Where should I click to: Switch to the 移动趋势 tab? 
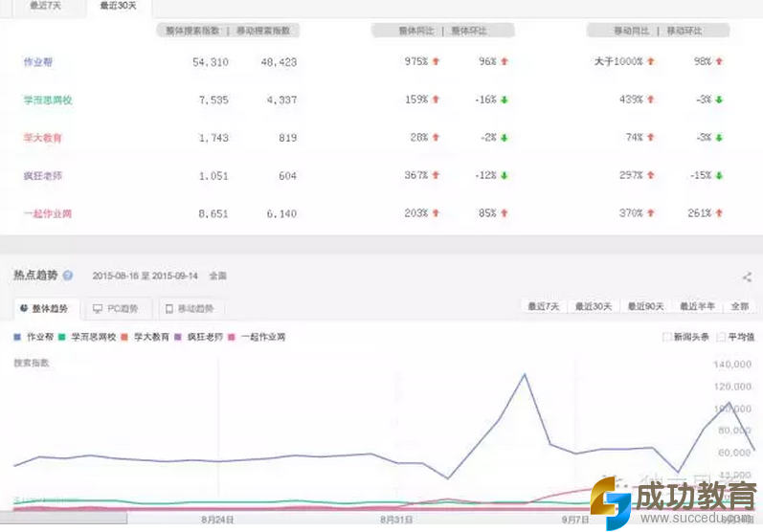click(x=191, y=308)
